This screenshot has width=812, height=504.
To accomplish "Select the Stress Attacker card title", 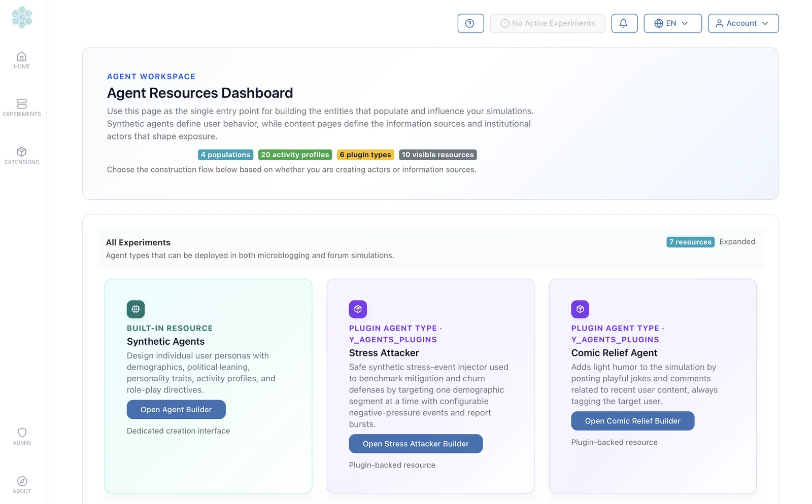I will pos(384,352).
